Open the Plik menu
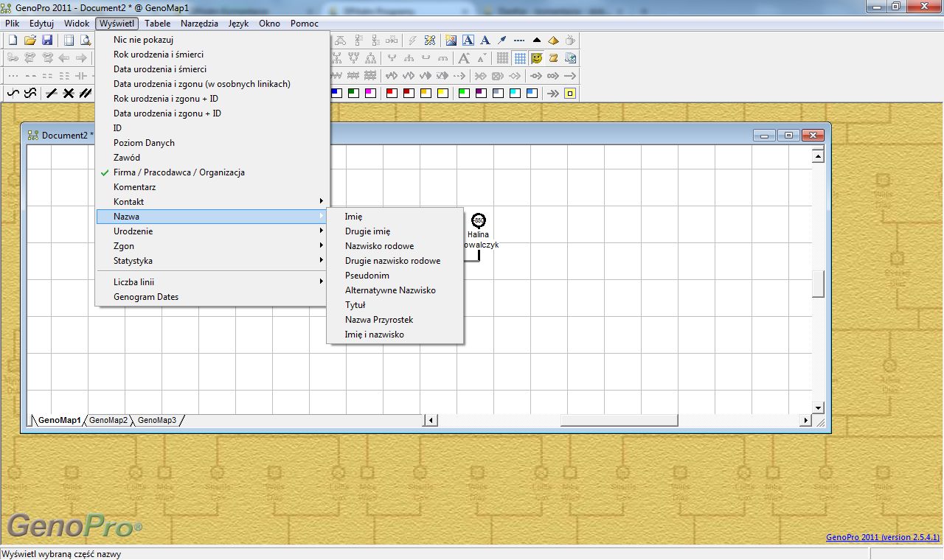Viewport: 944px width, 560px height. point(12,24)
